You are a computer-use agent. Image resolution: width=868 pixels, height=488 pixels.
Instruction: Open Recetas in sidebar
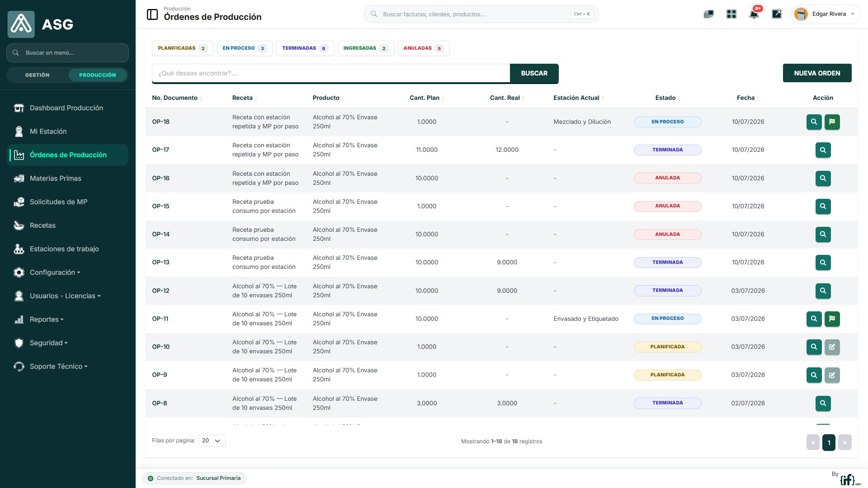(x=68, y=225)
